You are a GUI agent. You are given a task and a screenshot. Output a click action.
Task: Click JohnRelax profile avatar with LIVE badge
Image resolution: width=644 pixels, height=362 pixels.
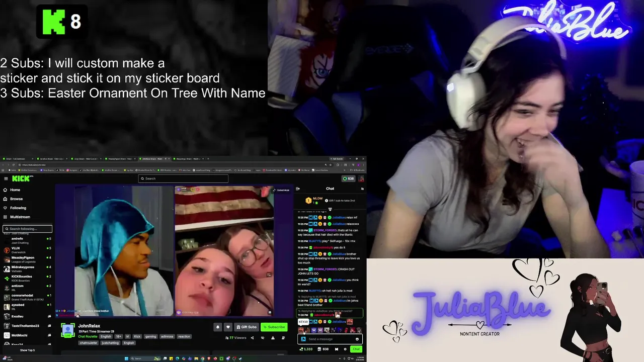[68, 331]
